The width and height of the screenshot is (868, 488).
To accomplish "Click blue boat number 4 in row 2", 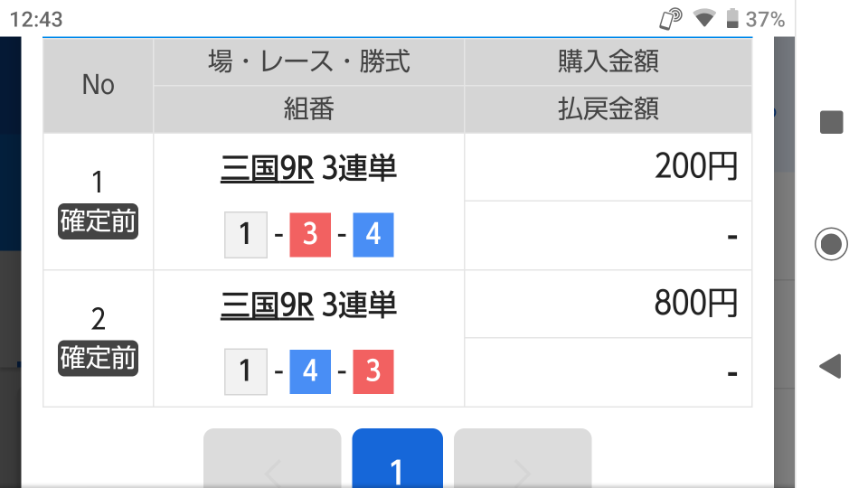I will click(x=310, y=371).
